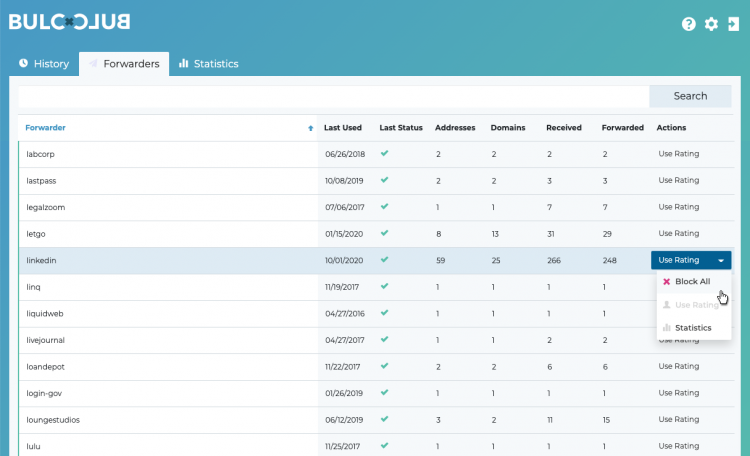Image resolution: width=750 pixels, height=456 pixels.
Task: Expand the linkedin Use Rating dropdown arrow
Action: pyautogui.click(x=721, y=260)
